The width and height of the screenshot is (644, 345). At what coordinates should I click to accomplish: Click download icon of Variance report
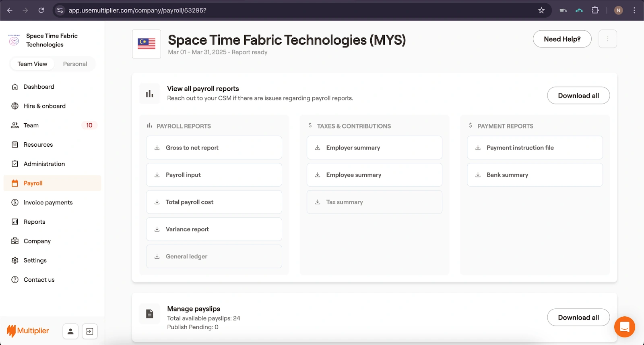[x=157, y=229]
